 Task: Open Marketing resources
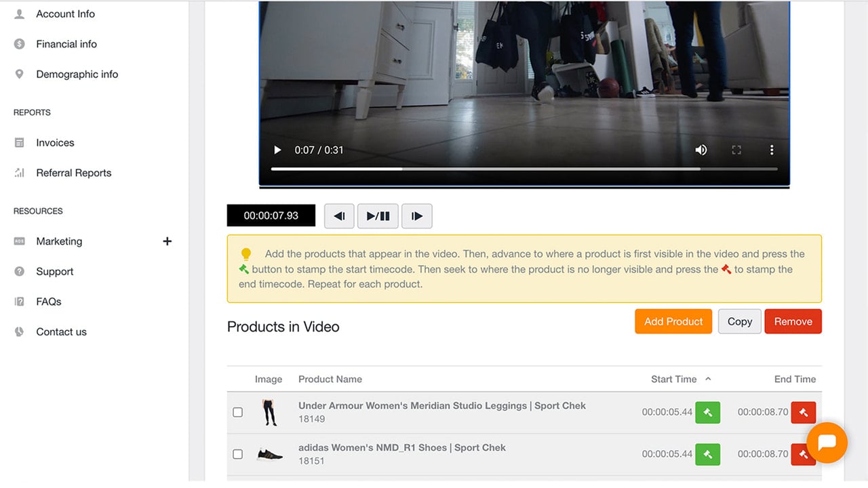[x=59, y=241]
